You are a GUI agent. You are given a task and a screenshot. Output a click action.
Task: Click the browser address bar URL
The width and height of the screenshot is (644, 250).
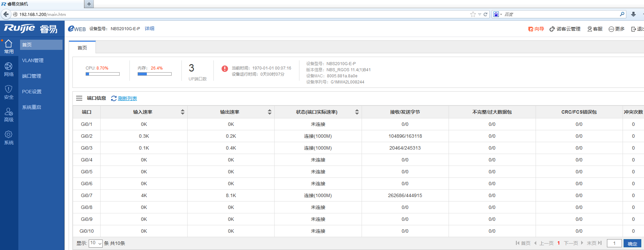tap(42, 14)
